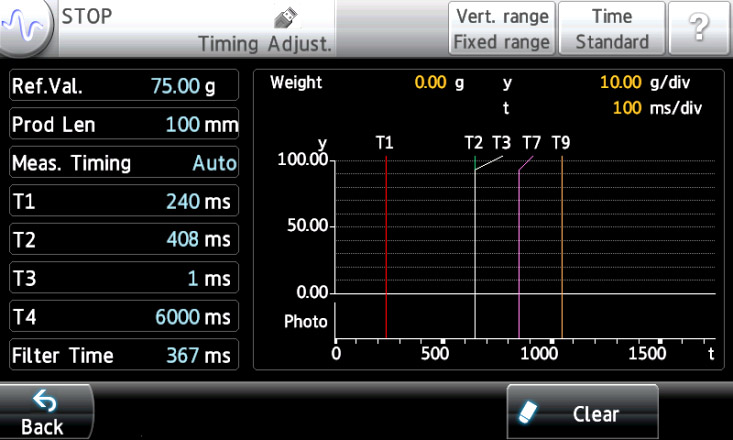Click the STOP status indicator

(x=88, y=16)
